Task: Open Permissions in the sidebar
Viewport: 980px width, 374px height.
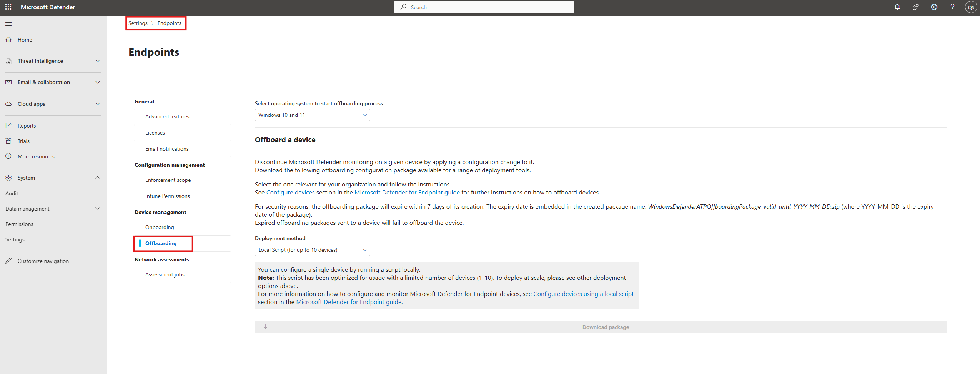Action: pyautogui.click(x=19, y=224)
